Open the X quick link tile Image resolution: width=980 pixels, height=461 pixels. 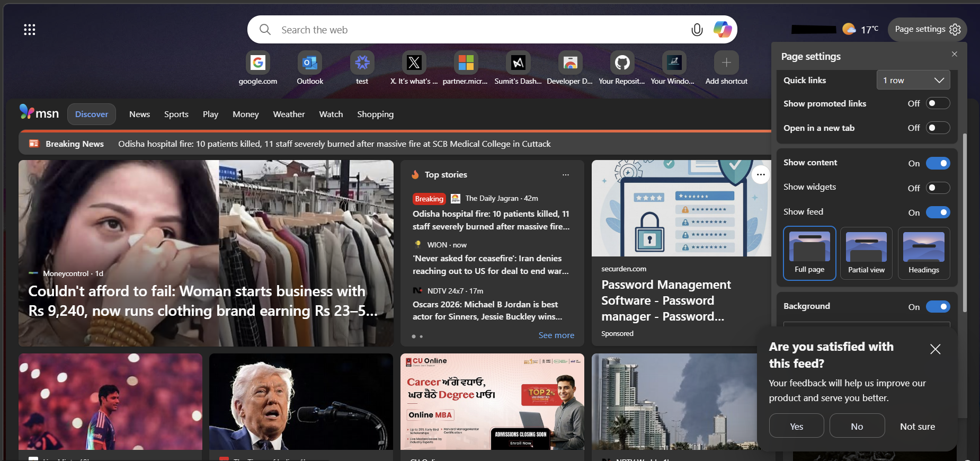tap(414, 68)
